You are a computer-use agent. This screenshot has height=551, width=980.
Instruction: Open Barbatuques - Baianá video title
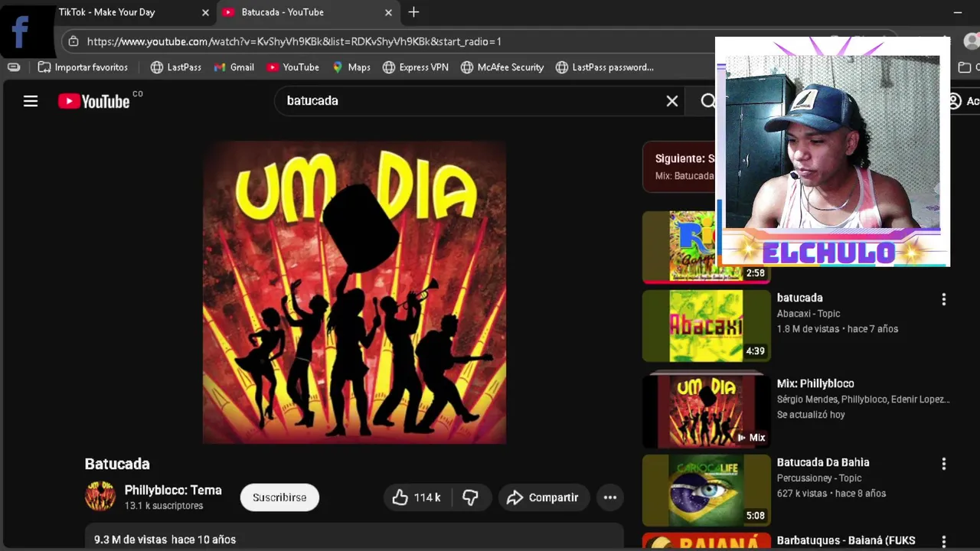point(846,540)
